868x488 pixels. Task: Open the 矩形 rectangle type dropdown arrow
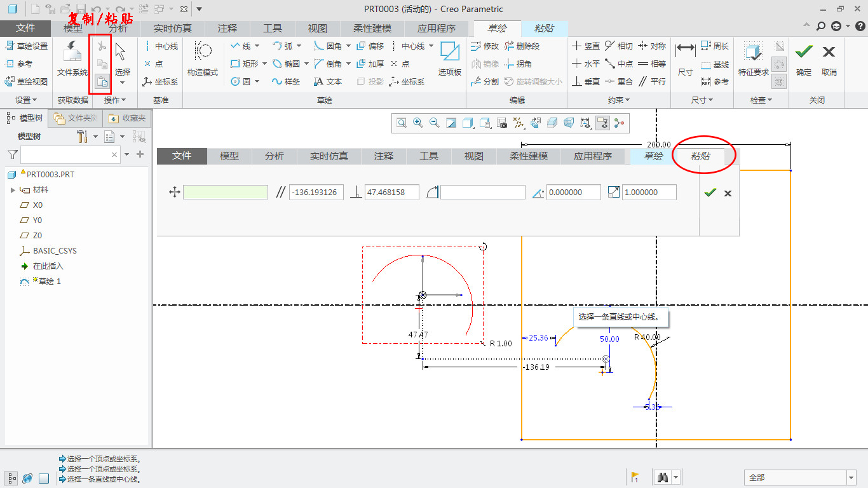[x=264, y=64]
